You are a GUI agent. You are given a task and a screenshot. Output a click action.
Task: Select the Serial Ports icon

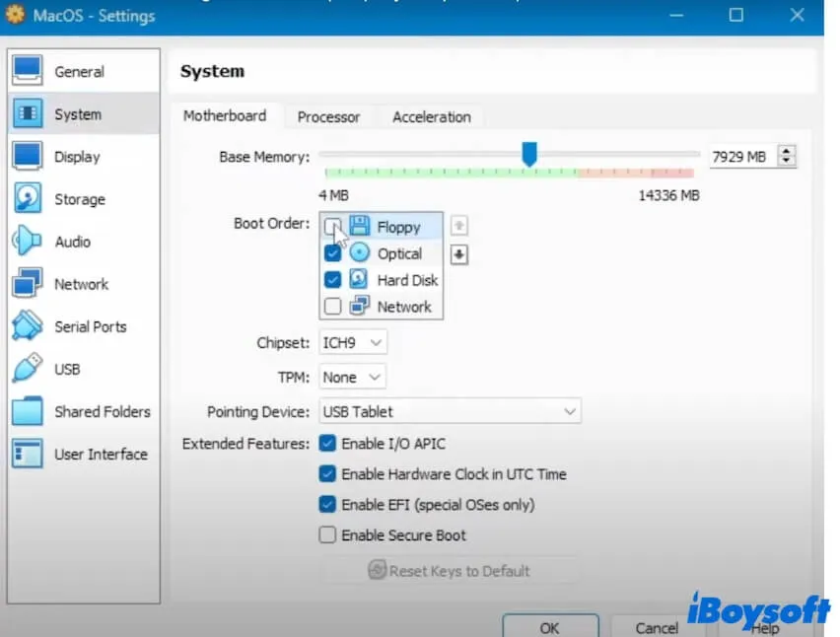point(27,326)
